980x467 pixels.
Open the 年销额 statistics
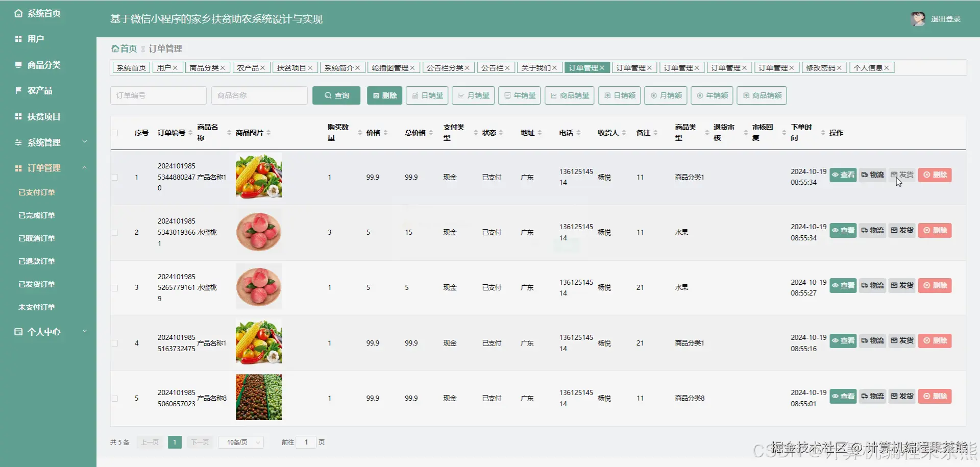tap(712, 95)
